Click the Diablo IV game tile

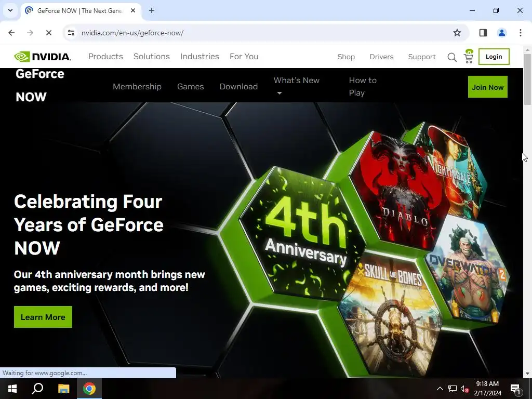point(398,192)
